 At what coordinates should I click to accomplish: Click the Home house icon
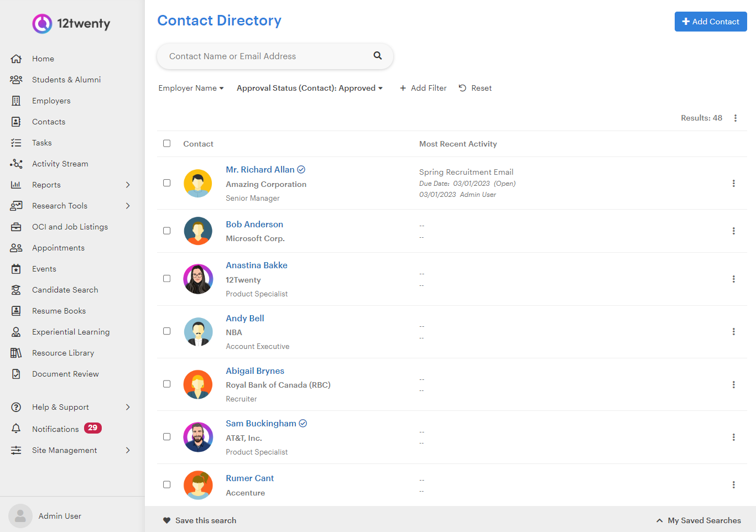coord(16,59)
